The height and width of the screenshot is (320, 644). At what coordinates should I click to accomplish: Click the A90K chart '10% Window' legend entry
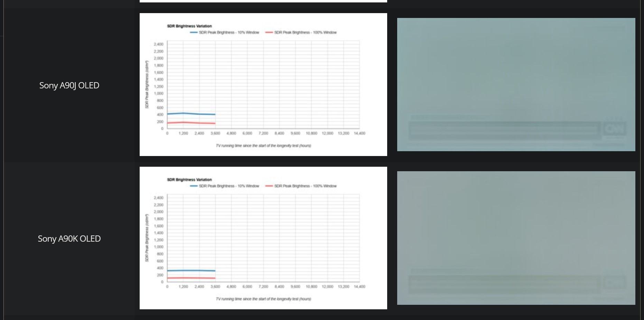pos(225,186)
